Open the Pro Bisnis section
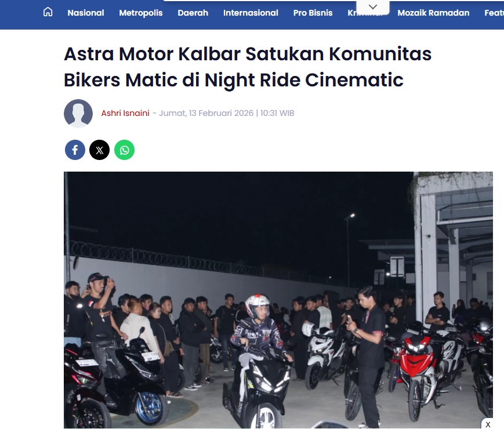Screen dimensions: 504x429 [x=313, y=13]
